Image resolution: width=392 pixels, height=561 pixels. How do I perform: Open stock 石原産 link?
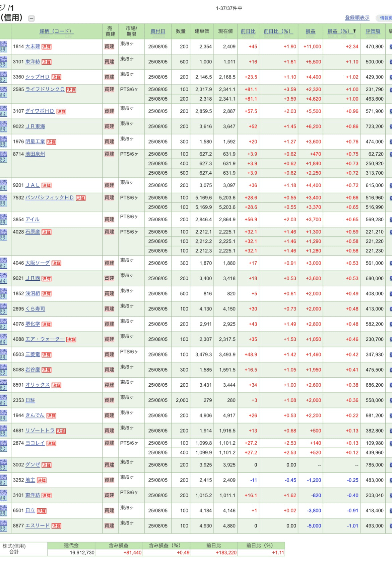coord(32,232)
